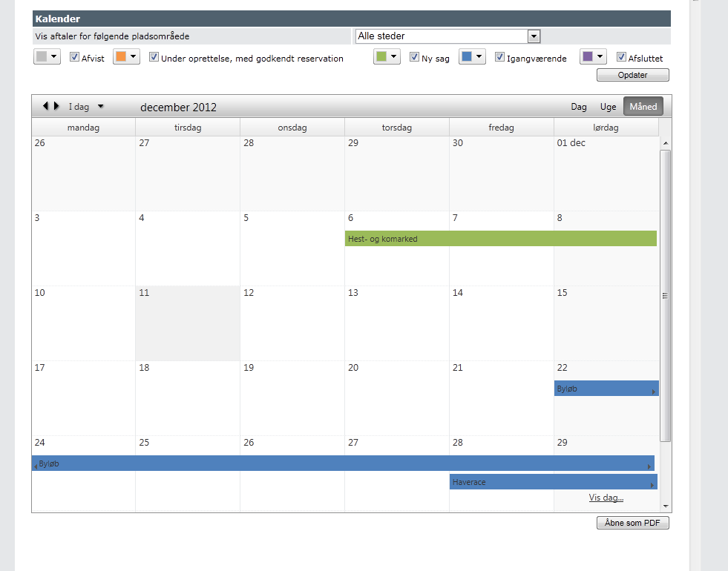728x571 pixels.
Task: Click the calendar vertical scrollbar thumb
Action: (666, 295)
